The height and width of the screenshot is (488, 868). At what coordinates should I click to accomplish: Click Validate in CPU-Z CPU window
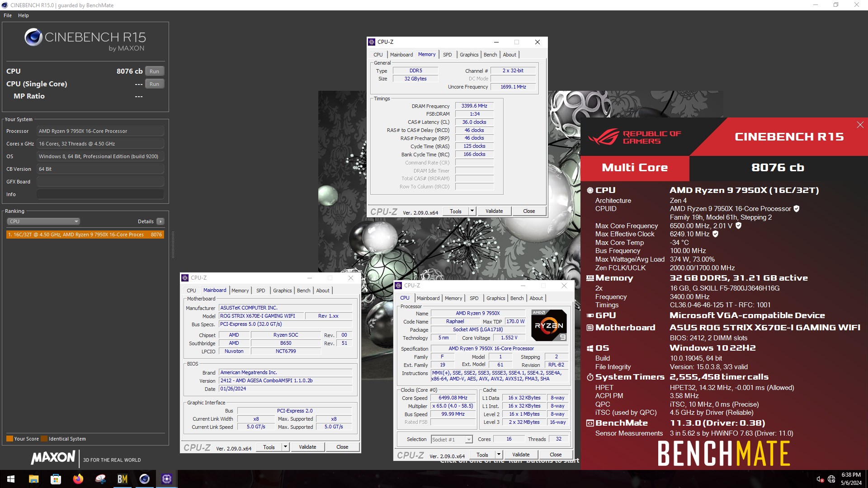[521, 455]
